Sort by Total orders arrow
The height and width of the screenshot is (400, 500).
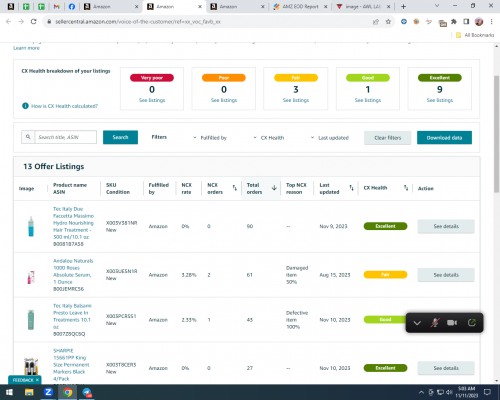pyautogui.click(x=274, y=188)
